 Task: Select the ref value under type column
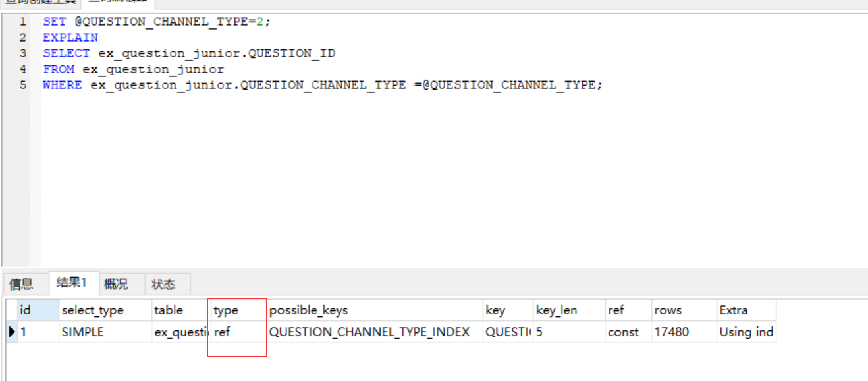(x=238, y=332)
